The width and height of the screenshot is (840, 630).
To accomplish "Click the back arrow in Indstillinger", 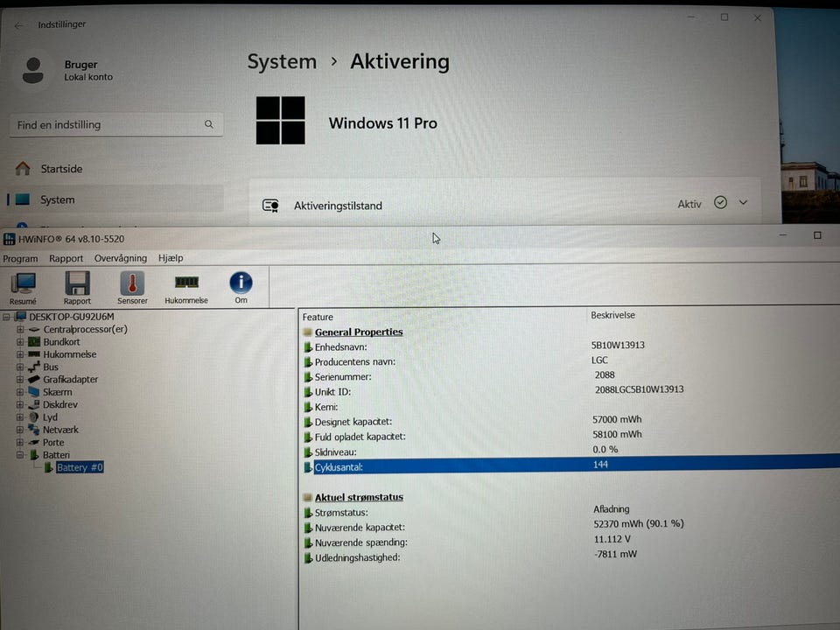I will [x=18, y=25].
